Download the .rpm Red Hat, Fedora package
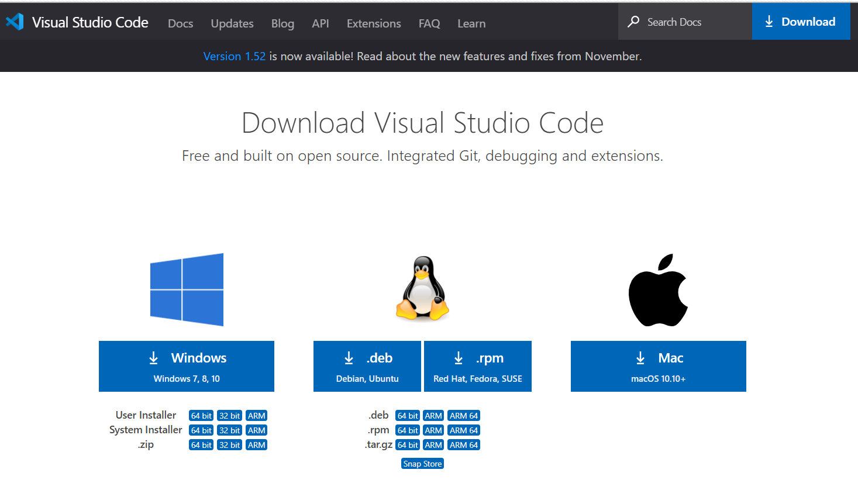 click(478, 366)
